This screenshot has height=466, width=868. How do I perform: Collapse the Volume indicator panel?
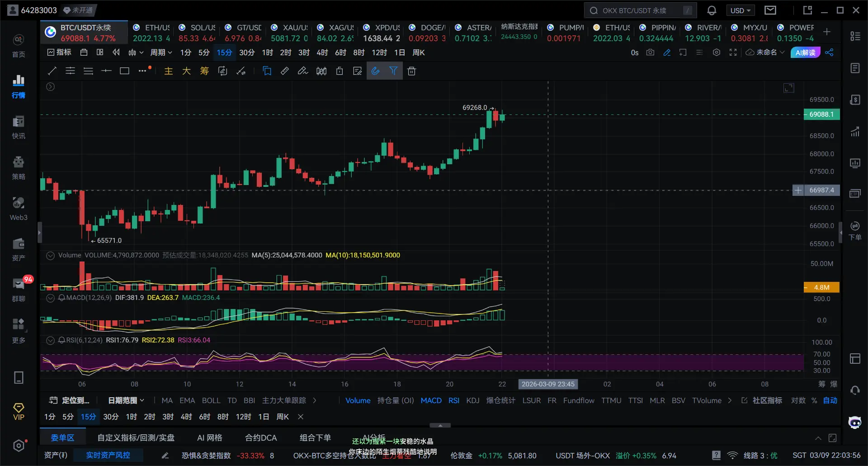coord(50,255)
